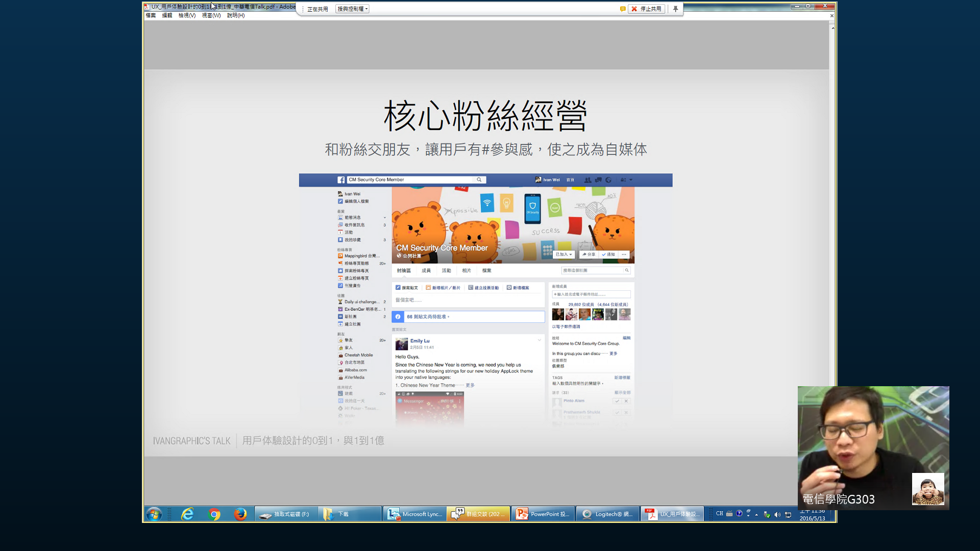
Task: Switch to PowerPoint taskbar window
Action: [x=543, y=514]
